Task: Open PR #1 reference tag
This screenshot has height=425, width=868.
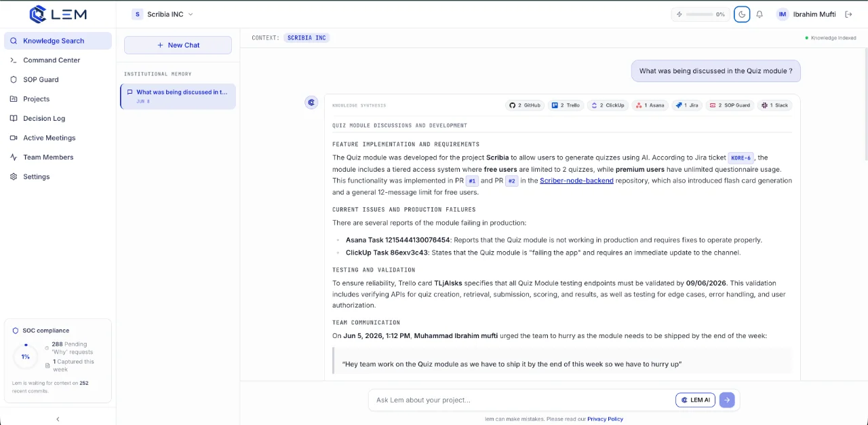Action: (472, 181)
